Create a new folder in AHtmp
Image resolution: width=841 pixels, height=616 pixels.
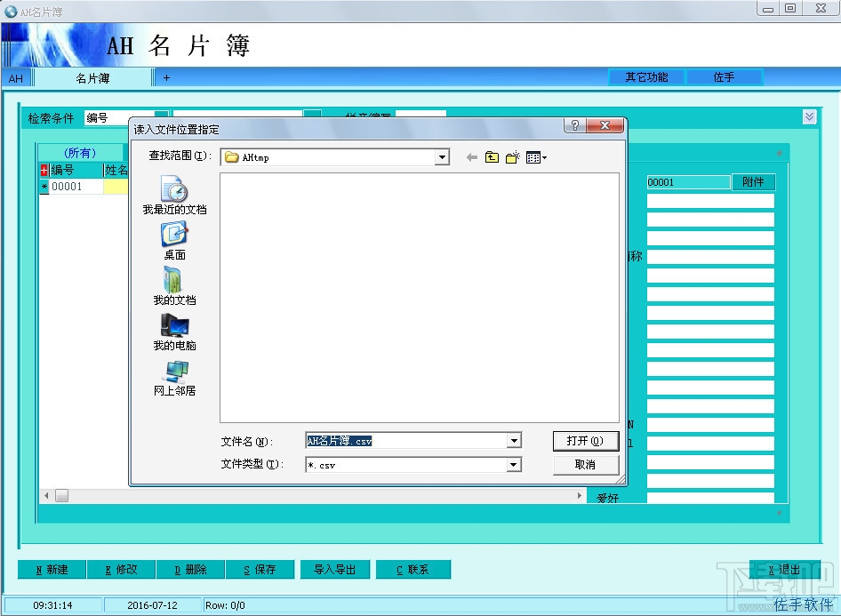[512, 157]
